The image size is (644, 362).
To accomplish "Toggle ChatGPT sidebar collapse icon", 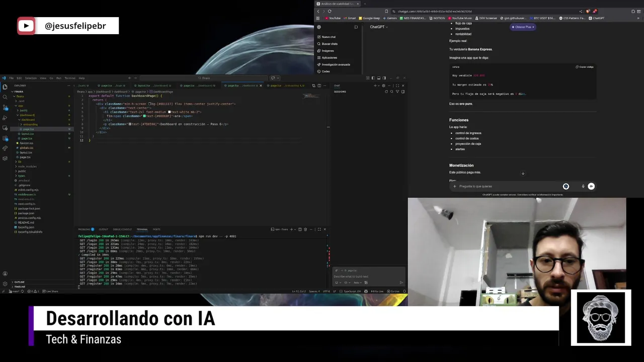I will 356,27.
